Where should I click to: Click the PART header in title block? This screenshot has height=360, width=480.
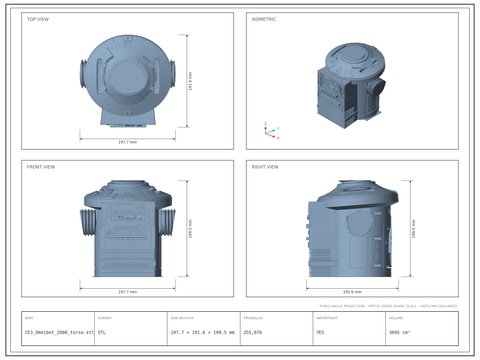click(29, 318)
